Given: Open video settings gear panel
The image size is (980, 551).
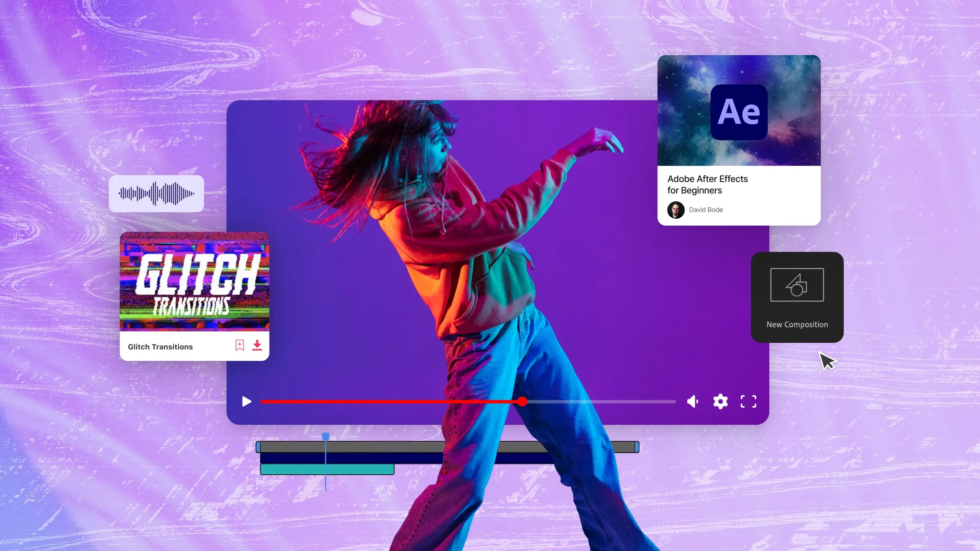Looking at the screenshot, I should pos(720,402).
